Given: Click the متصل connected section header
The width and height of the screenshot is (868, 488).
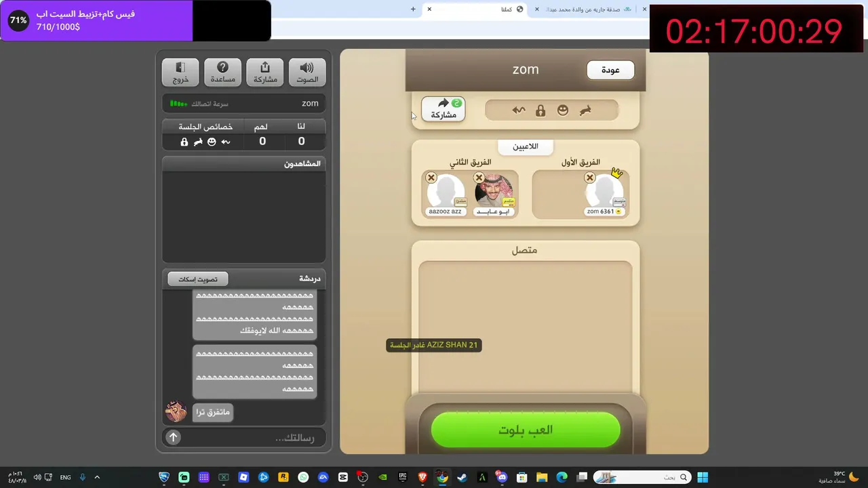Looking at the screenshot, I should pos(524,250).
